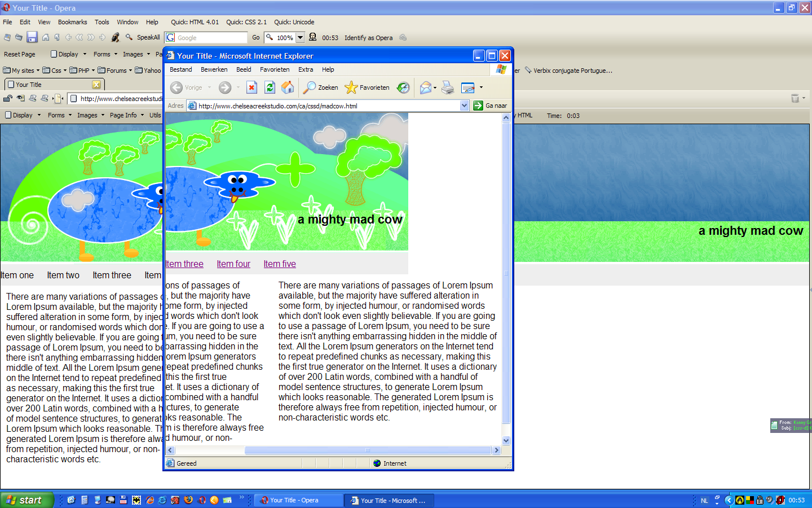This screenshot has height=508, width=812.
Task: Refresh the page in Internet Explorer
Action: tap(270, 87)
